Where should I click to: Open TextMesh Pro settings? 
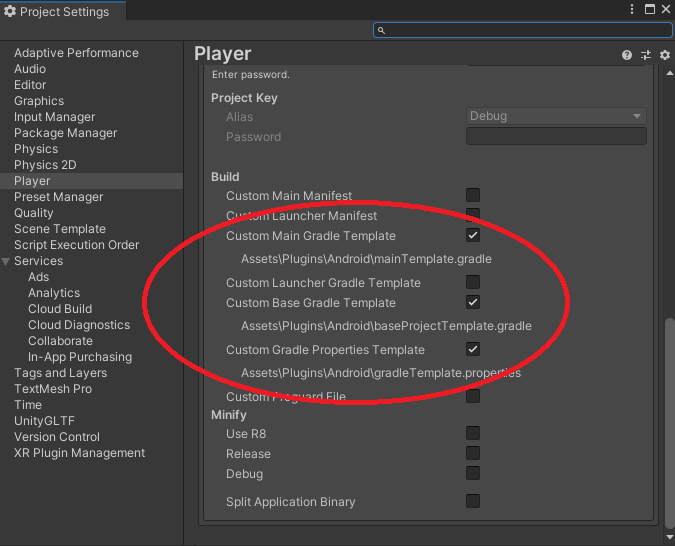53,389
